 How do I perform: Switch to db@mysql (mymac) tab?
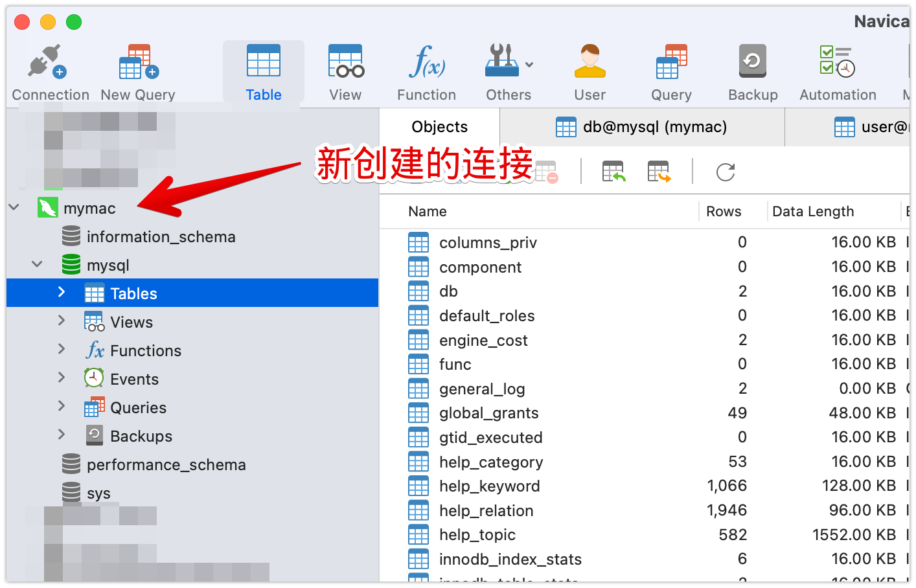pos(641,127)
